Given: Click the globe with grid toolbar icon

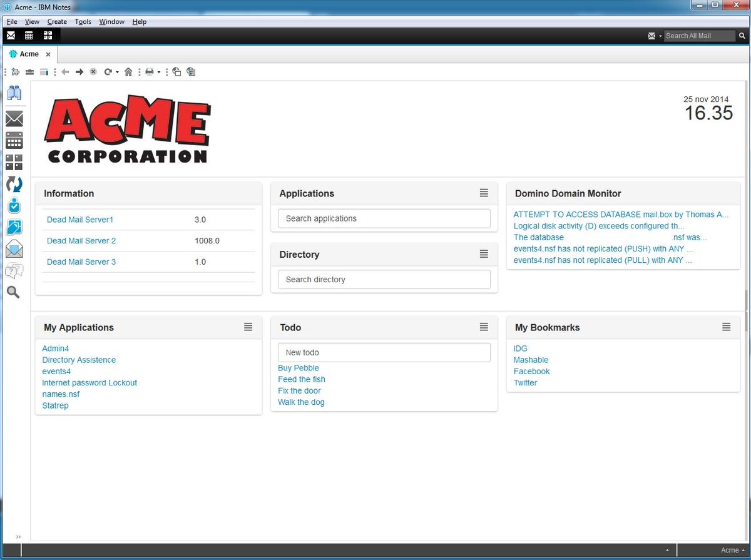Looking at the screenshot, I should (191, 72).
